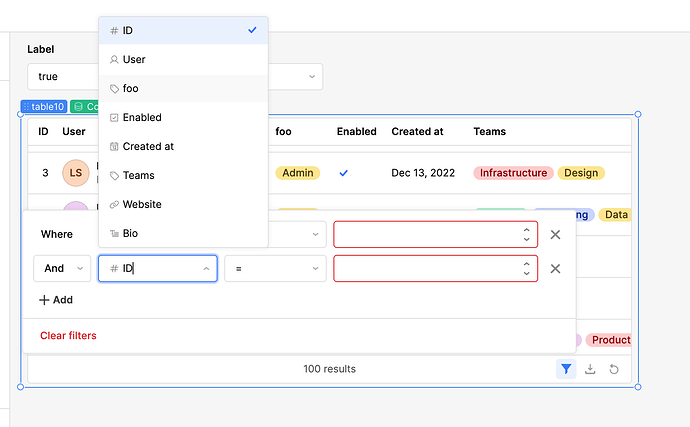690x427 pixels.
Task: Click the second filter value input field
Action: tap(426, 268)
